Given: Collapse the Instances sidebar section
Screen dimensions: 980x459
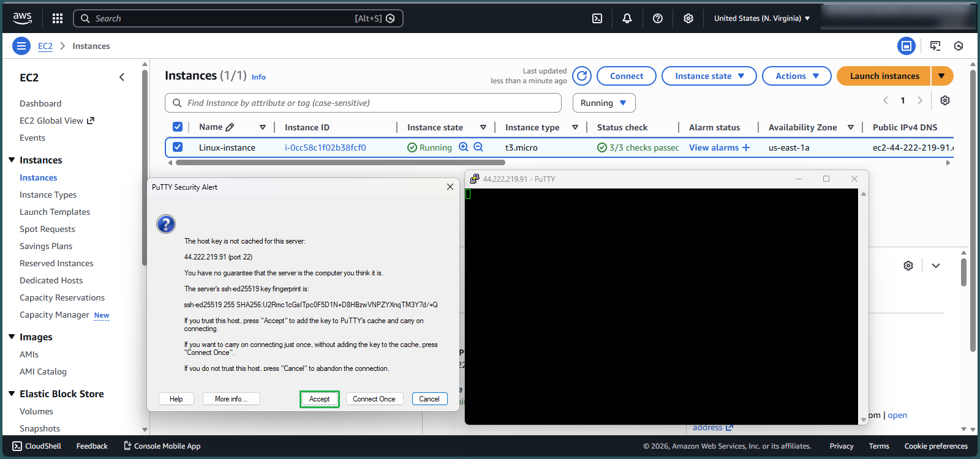Looking at the screenshot, I should [x=12, y=160].
